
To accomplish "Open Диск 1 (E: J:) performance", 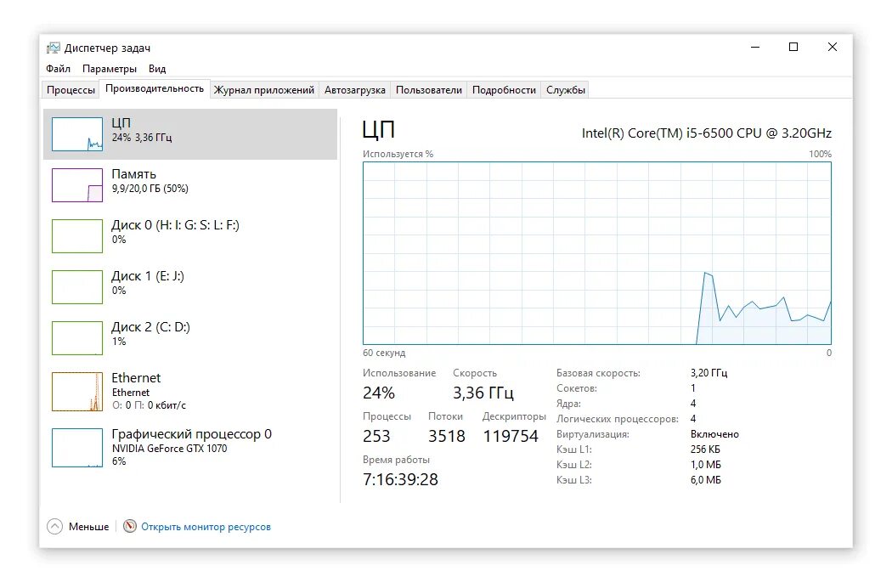I will coord(190,287).
